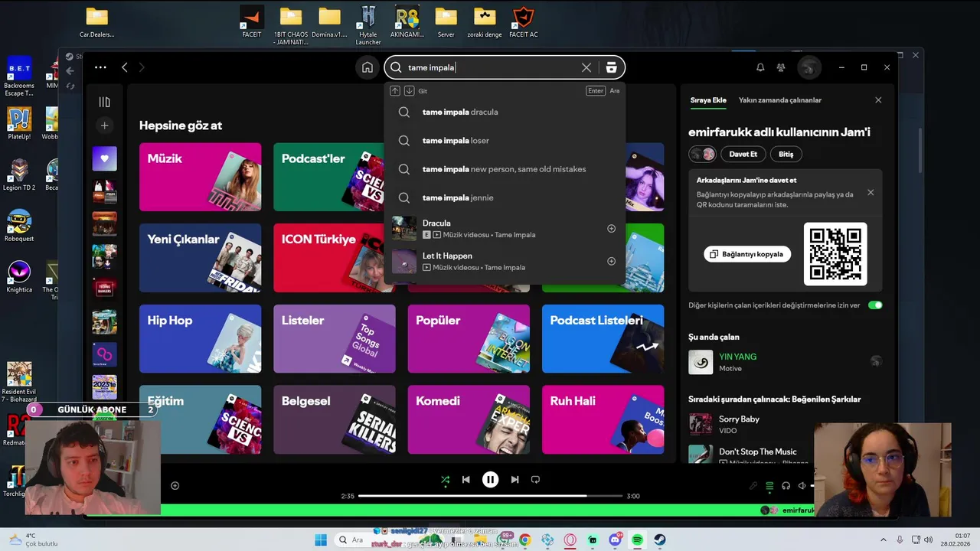Select suggestion tame impala dracula

(505, 112)
